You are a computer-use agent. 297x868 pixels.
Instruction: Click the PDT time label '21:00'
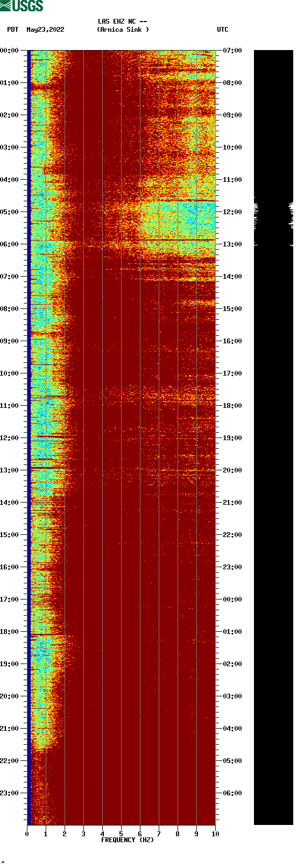(9, 729)
